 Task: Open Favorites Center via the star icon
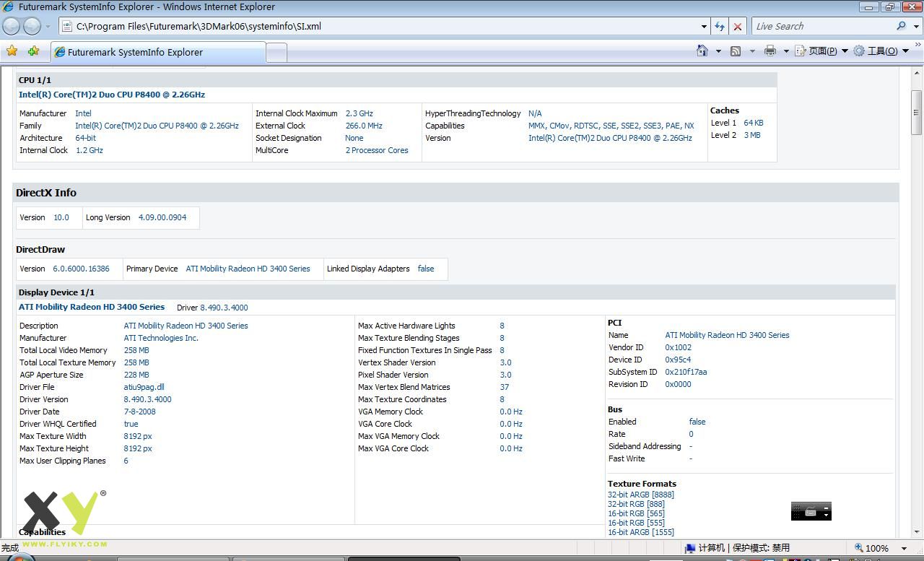pyautogui.click(x=12, y=51)
